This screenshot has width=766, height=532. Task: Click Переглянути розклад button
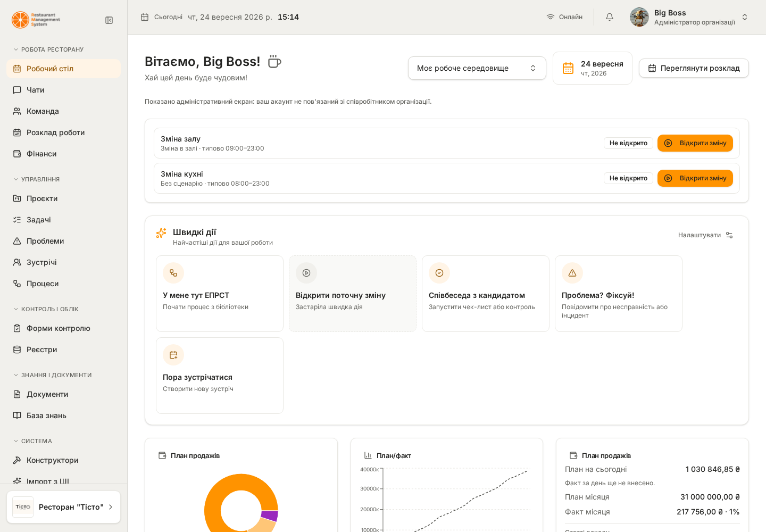[694, 68]
